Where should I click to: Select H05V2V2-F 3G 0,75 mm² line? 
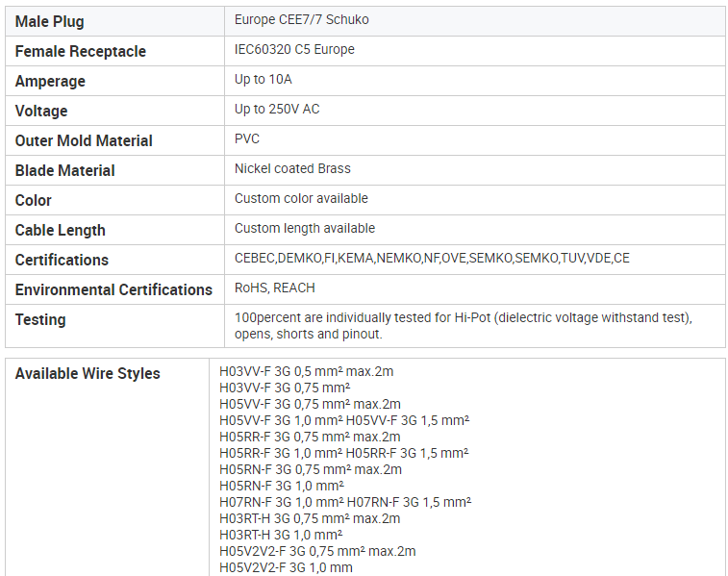[317, 551]
